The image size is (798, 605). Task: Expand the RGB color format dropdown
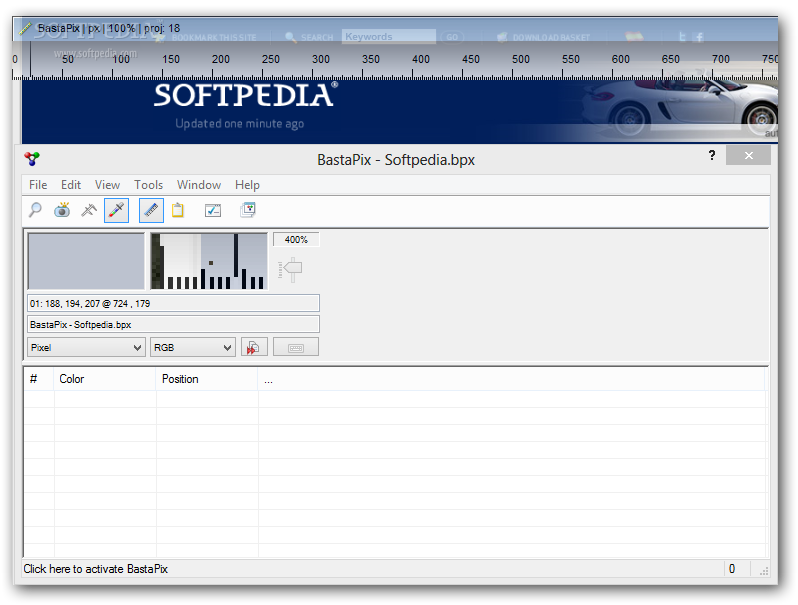point(192,348)
